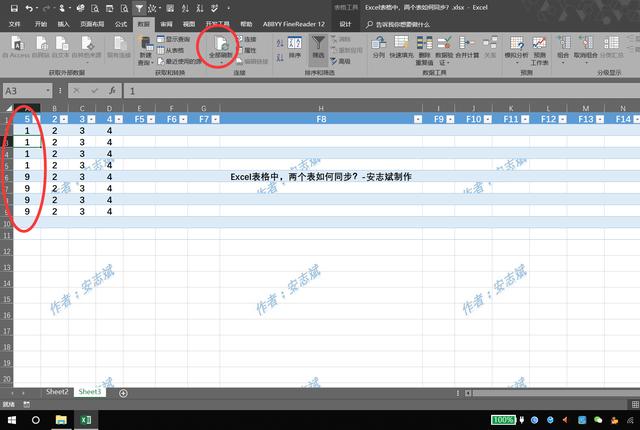
Task: Switch to Sheet2 worksheet
Action: click(x=57, y=392)
